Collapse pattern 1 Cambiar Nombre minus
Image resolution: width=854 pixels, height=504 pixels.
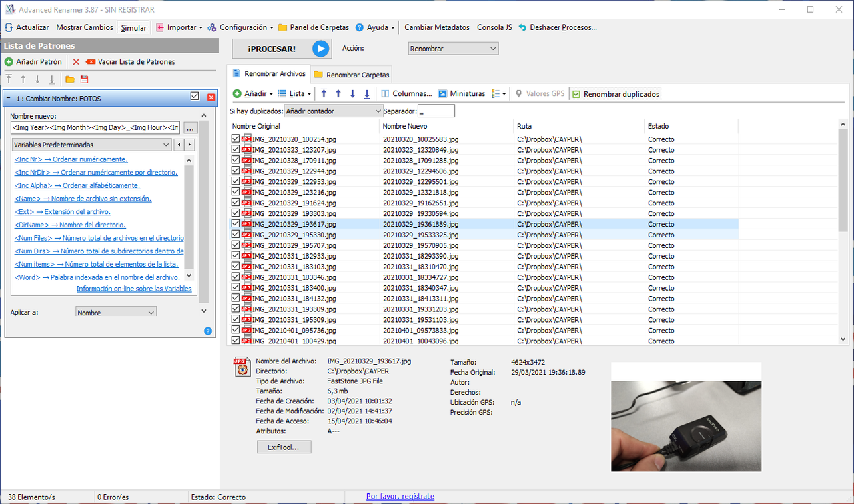pos(8,98)
